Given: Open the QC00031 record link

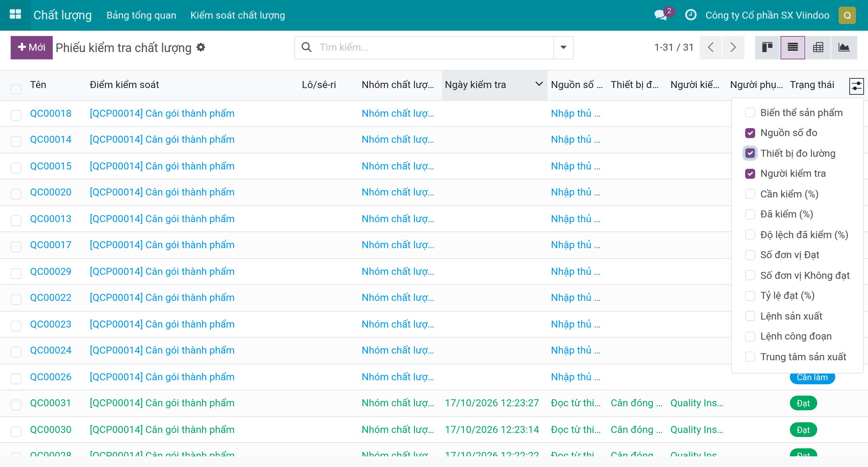Looking at the screenshot, I should (50, 403).
